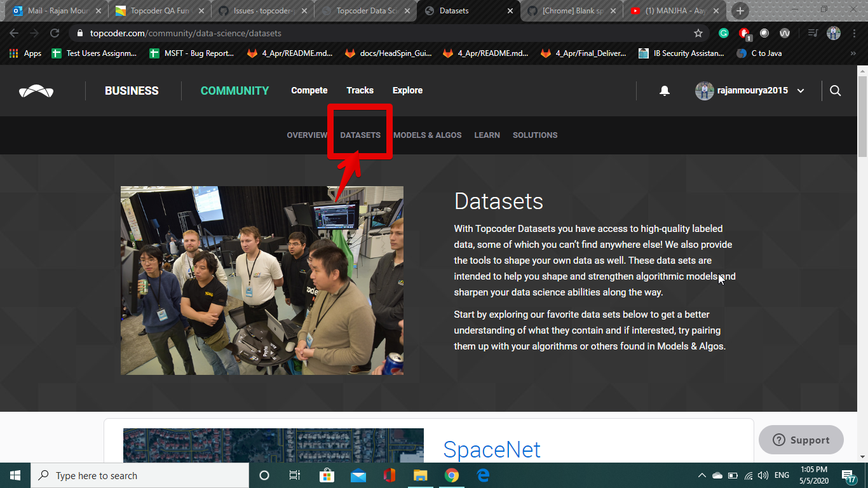This screenshot has height=488, width=868.
Task: Bookmark this page with star icon
Action: click(698, 33)
